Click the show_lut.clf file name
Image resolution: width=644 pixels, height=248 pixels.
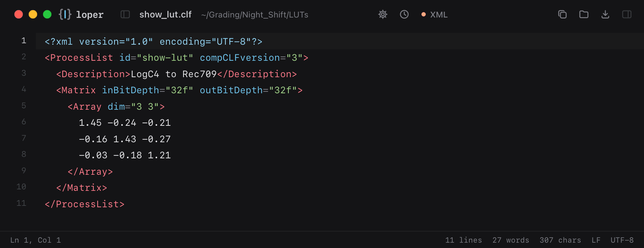point(165,15)
